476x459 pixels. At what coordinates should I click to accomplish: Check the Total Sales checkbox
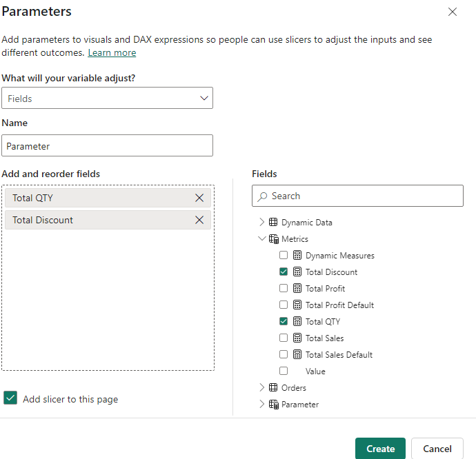point(284,338)
